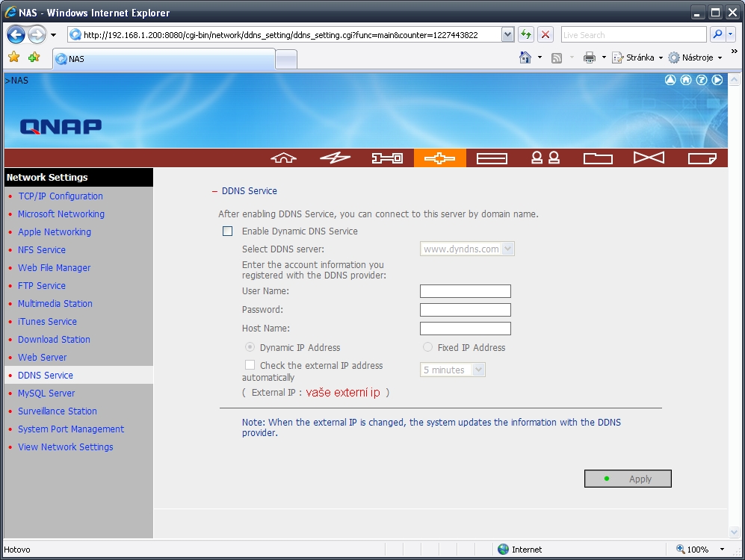Select the NAS browser tab
The width and height of the screenshot is (745, 560).
[164, 59]
